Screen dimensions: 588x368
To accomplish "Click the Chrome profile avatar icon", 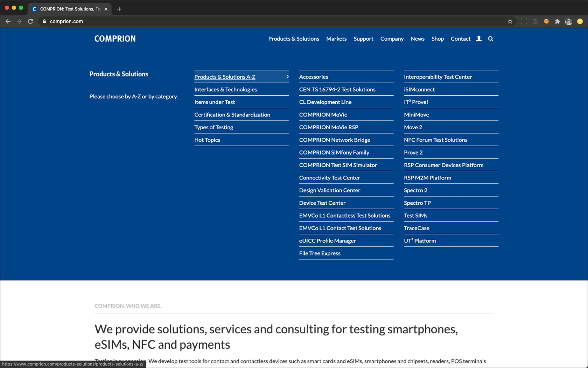I will pyautogui.click(x=568, y=21).
